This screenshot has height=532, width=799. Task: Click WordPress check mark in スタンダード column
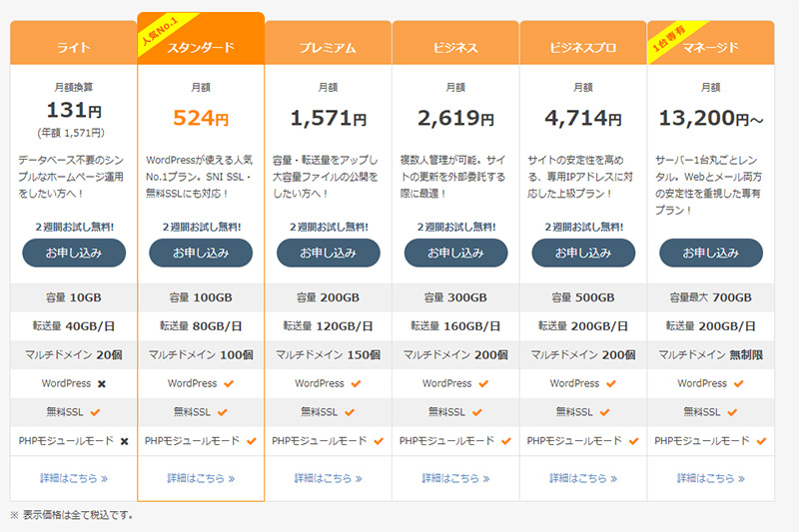tap(229, 384)
